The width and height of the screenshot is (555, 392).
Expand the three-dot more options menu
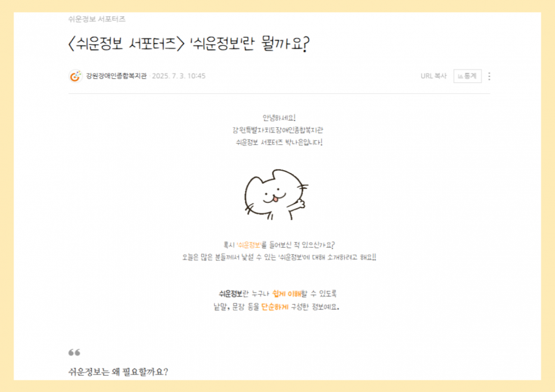[489, 76]
